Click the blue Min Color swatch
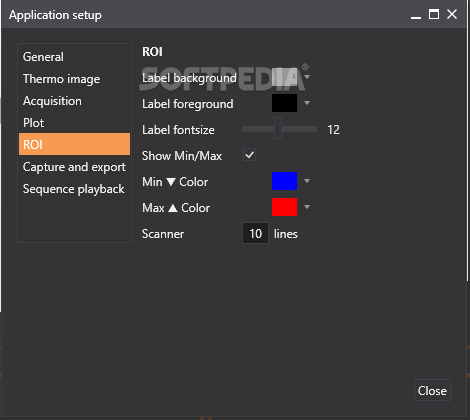This screenshot has height=420, width=470. [x=284, y=181]
